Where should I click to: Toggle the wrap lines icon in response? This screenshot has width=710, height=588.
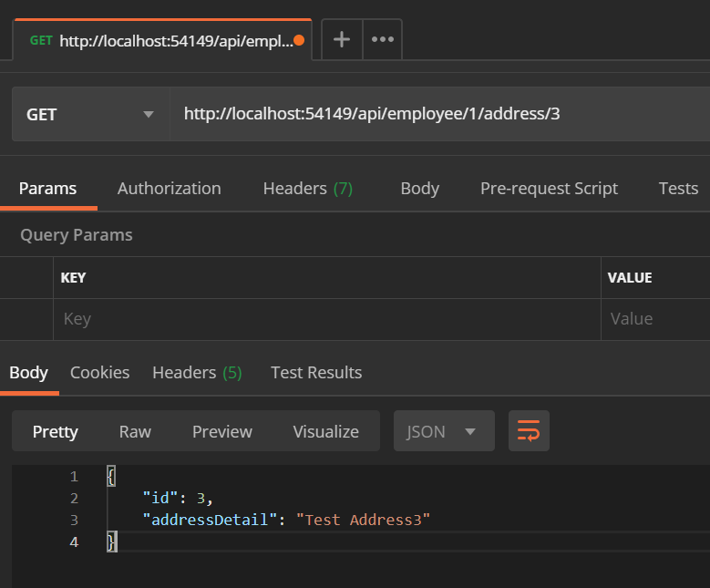pyautogui.click(x=529, y=431)
